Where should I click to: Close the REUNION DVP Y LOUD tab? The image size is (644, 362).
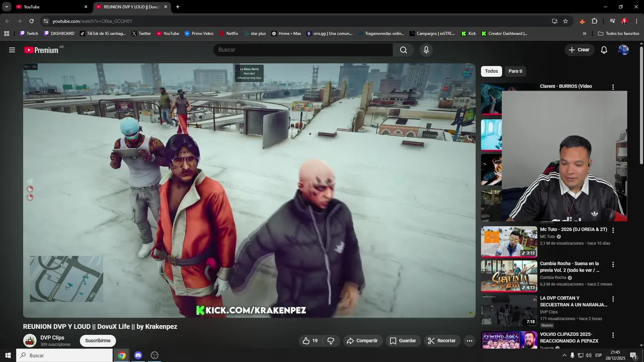coord(166,7)
